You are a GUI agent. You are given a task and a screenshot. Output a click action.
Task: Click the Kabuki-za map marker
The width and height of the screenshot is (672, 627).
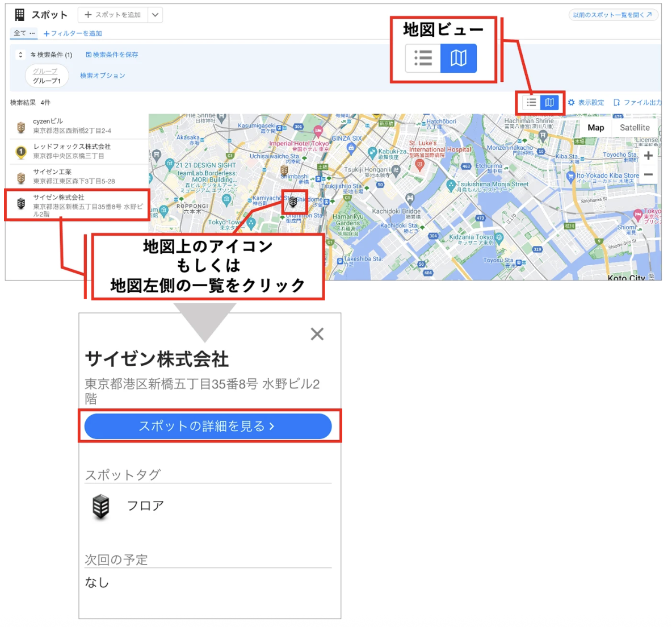(x=372, y=152)
